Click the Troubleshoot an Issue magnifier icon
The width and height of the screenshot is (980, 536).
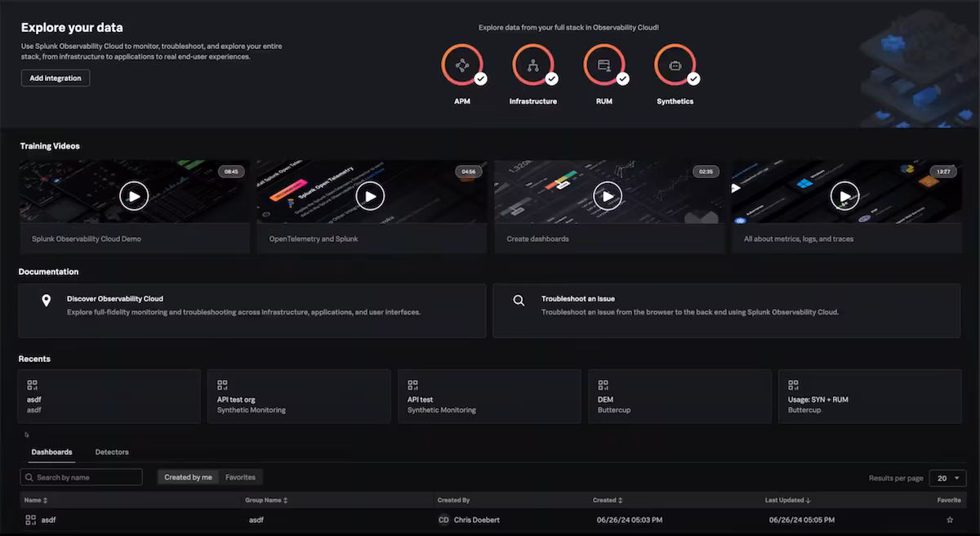point(519,301)
